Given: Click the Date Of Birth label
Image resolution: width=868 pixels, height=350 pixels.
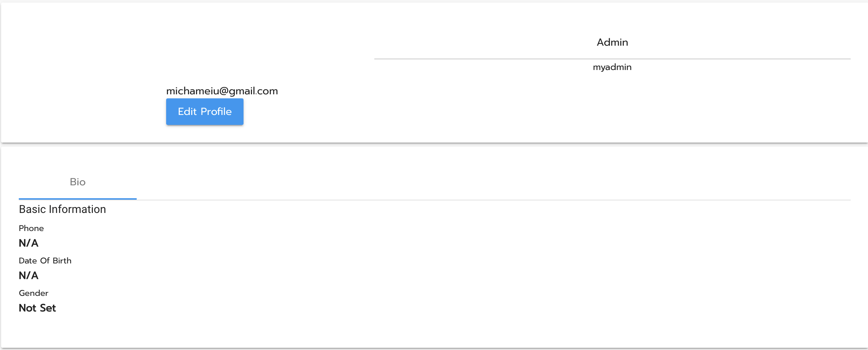Looking at the screenshot, I should click(x=45, y=261).
